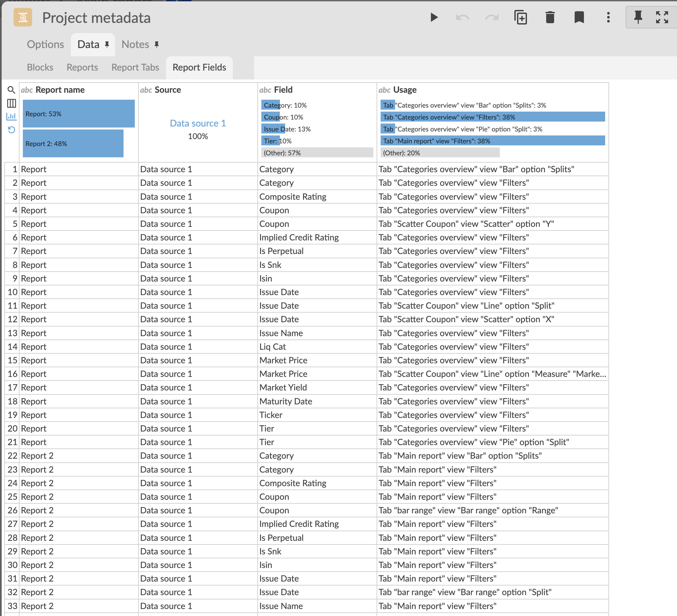This screenshot has width=677, height=616.
Task: Expand the block to fullscreen
Action: tap(662, 17)
